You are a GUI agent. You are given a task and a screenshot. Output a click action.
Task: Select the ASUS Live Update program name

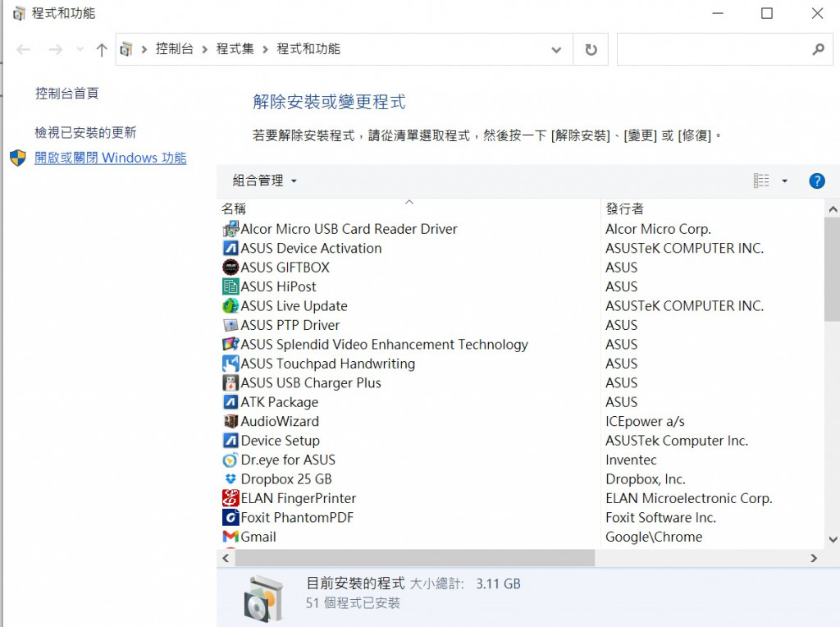click(294, 306)
